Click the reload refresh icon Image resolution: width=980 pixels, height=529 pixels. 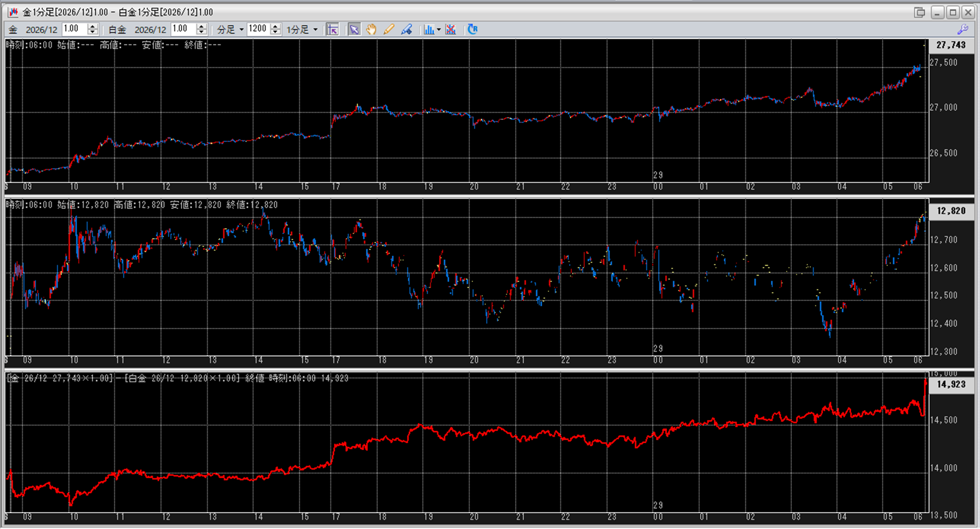coord(472,29)
